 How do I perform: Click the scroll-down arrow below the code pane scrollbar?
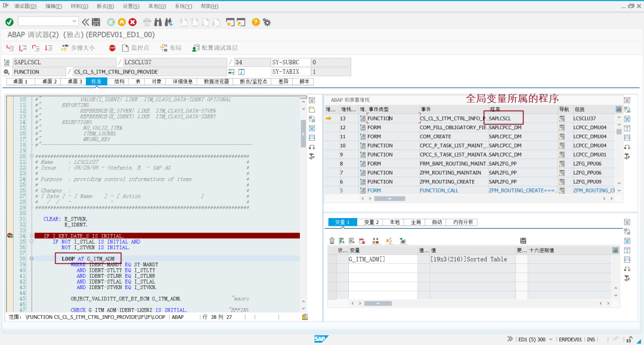point(304,309)
